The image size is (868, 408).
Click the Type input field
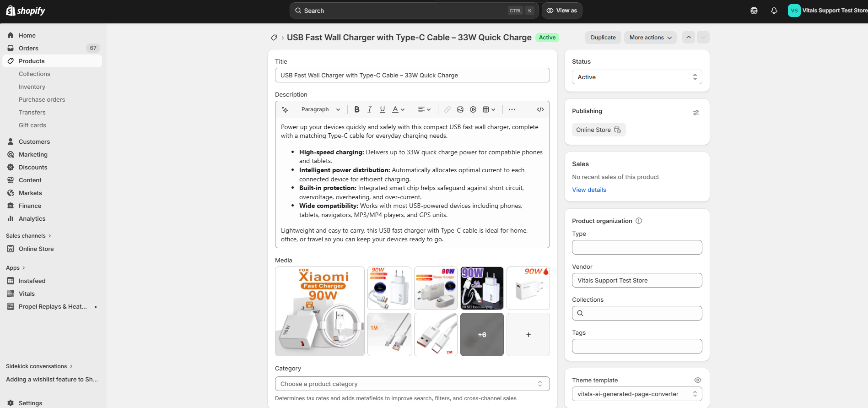pos(637,247)
